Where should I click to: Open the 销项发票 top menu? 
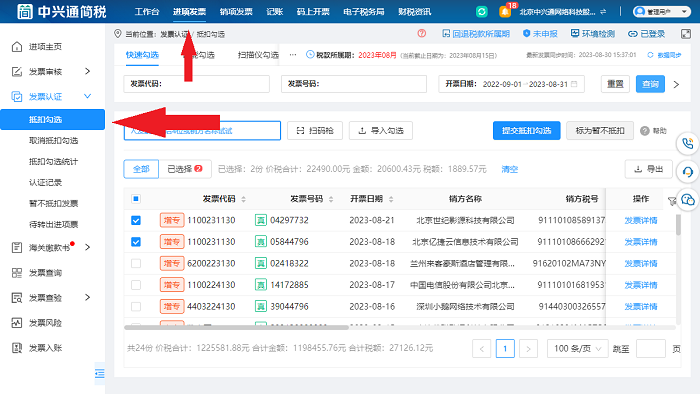[236, 12]
